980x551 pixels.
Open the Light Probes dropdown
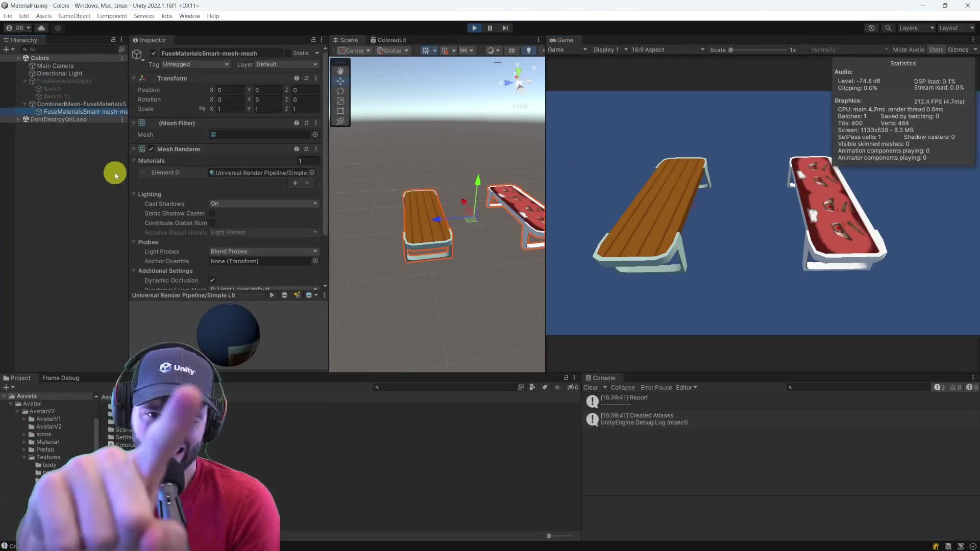(263, 251)
